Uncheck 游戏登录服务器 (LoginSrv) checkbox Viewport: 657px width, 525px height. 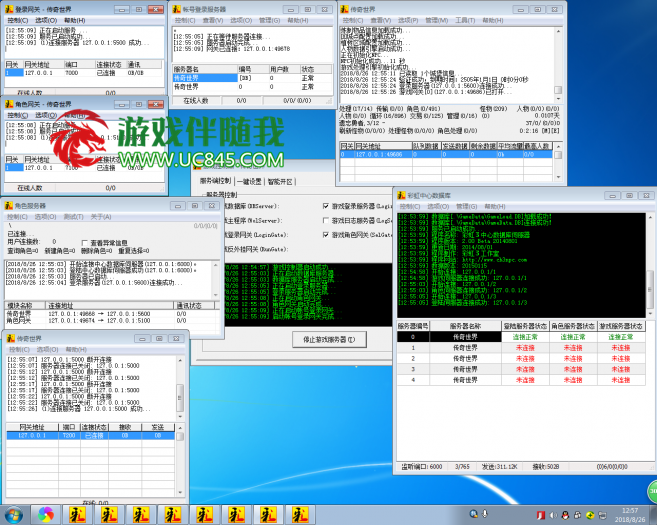click(x=326, y=206)
